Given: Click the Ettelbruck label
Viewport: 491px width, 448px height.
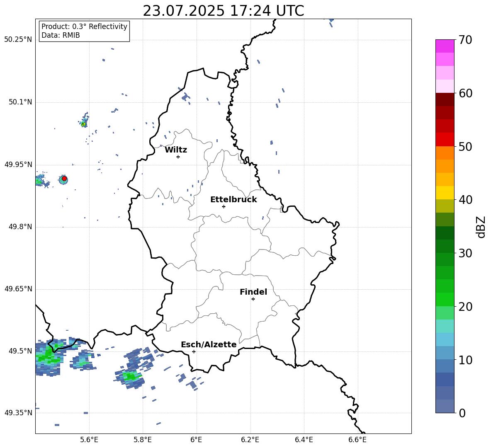Looking at the screenshot, I should tap(233, 200).
